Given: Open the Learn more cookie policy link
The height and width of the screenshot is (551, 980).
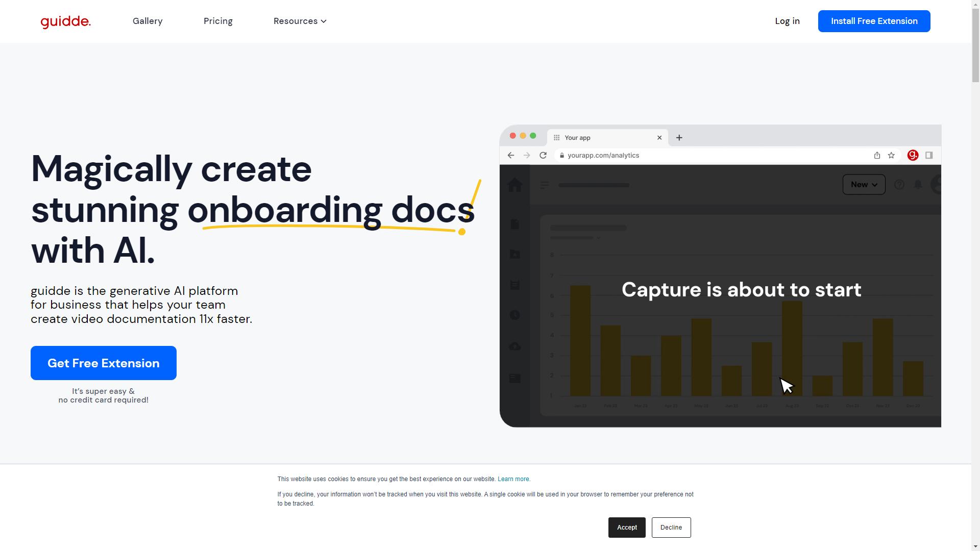Looking at the screenshot, I should [513, 479].
